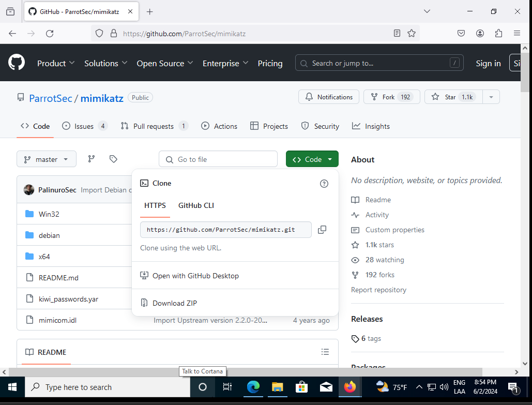Screen dimensions: 532x405
Task: Open Firefox bookmarks star icon
Action: tap(412, 33)
